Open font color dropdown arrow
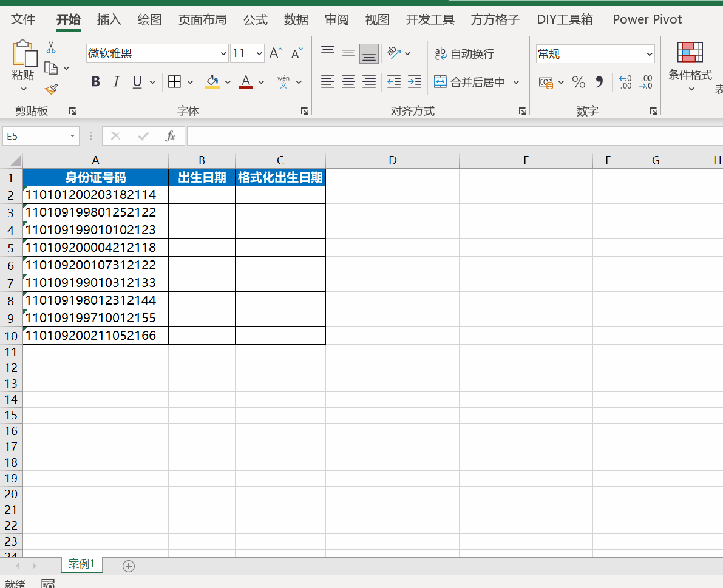The width and height of the screenshot is (723, 588). 262,83
